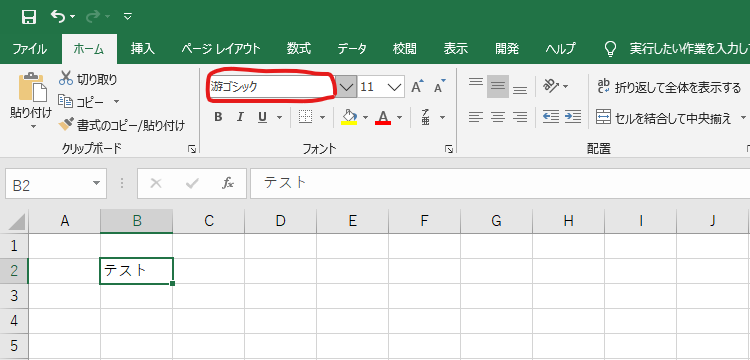Image resolution: width=750 pixels, height=360 pixels.
Task: Open the fill color dropdown arrow
Action: [x=365, y=117]
